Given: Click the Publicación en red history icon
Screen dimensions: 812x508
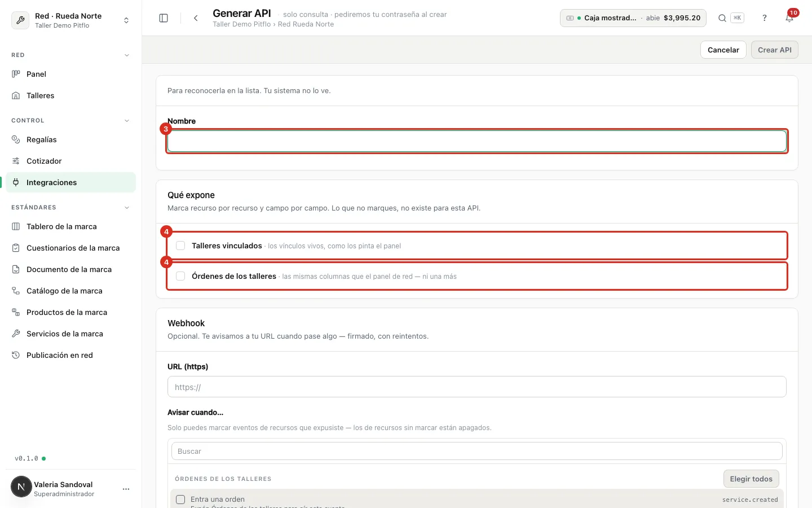Looking at the screenshot, I should coord(16,355).
